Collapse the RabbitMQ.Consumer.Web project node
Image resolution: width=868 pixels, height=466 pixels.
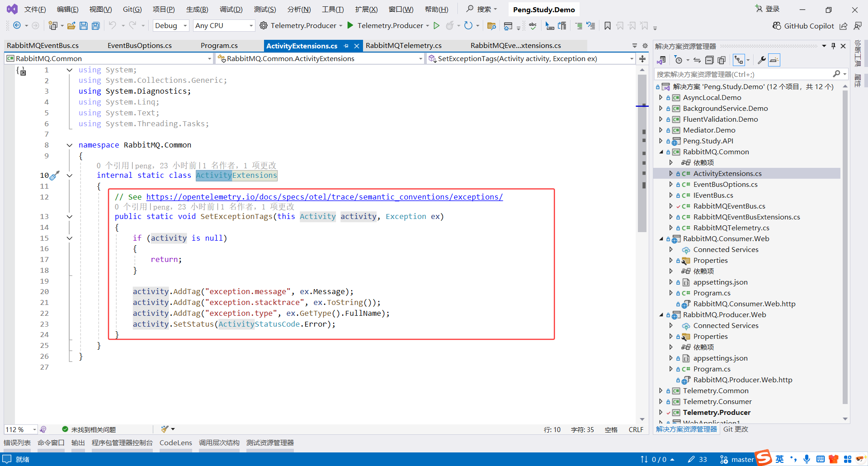pyautogui.click(x=661, y=239)
